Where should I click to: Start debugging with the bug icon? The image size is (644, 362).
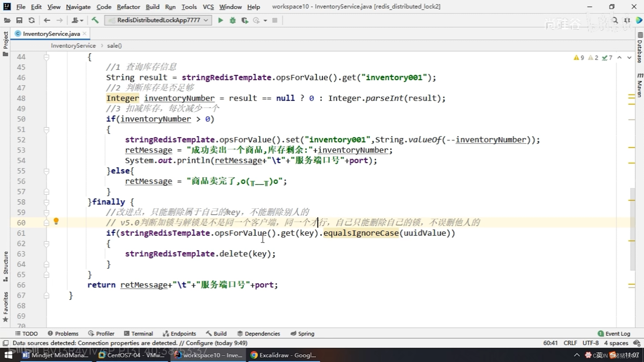click(x=233, y=20)
